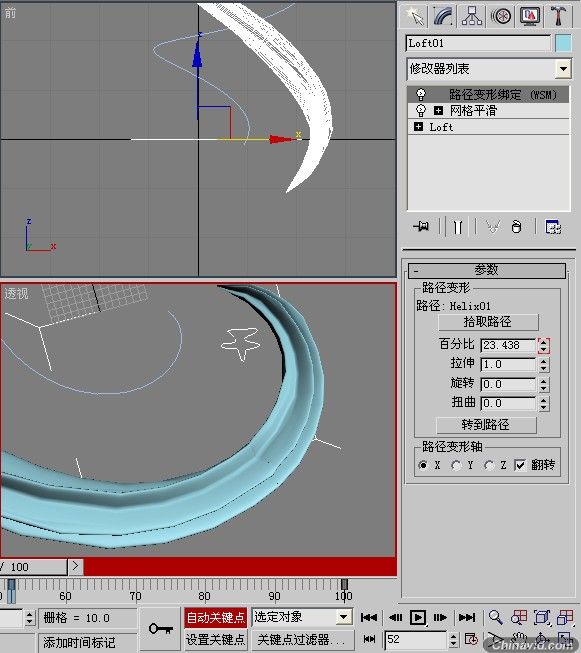Uncheck the 翻转 checkbox
The width and height of the screenshot is (581, 653).
520,465
